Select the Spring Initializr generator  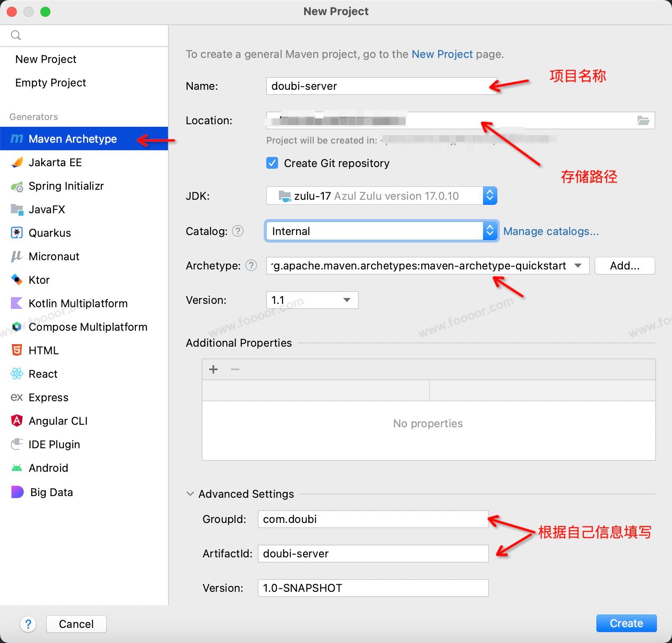pos(66,186)
